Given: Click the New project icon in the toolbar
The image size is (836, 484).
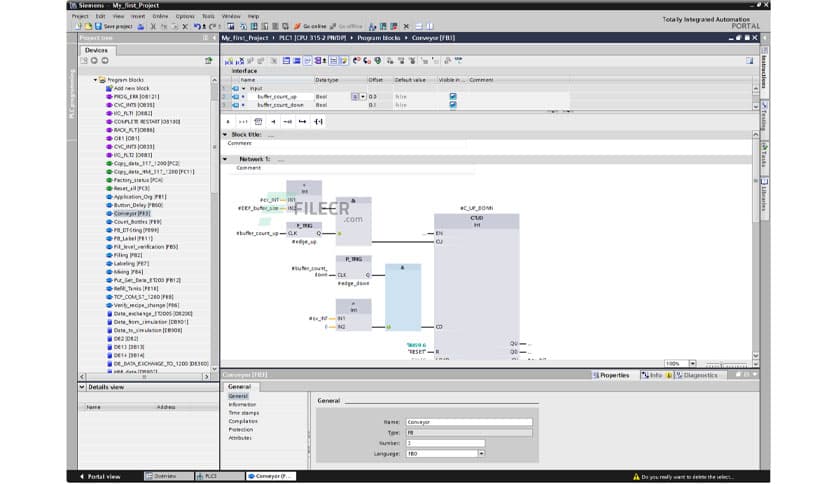Looking at the screenshot, I should (x=79, y=26).
